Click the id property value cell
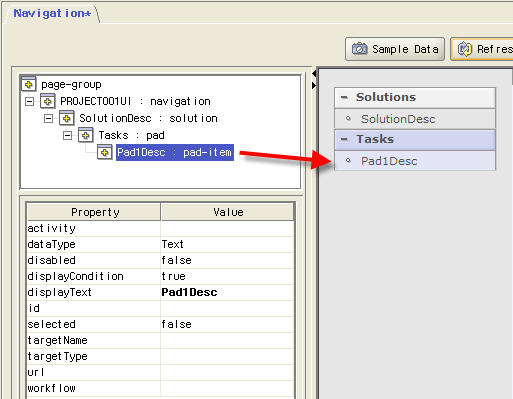 click(228, 308)
